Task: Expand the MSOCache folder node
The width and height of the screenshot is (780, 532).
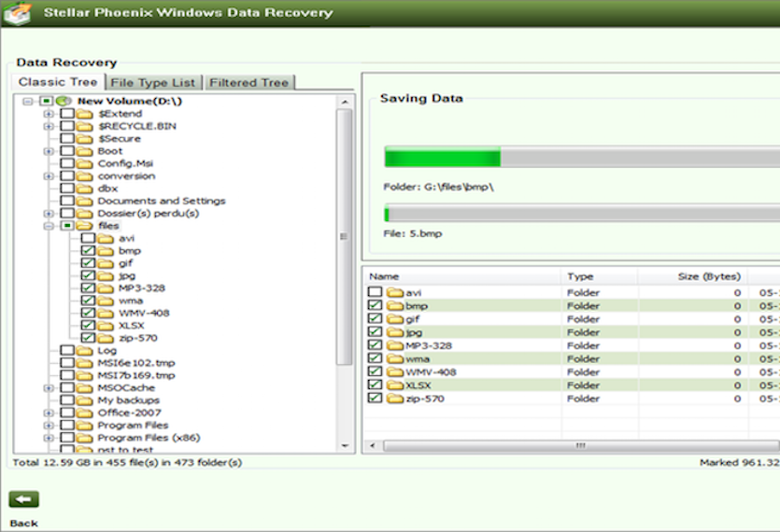Action: pyautogui.click(x=49, y=388)
